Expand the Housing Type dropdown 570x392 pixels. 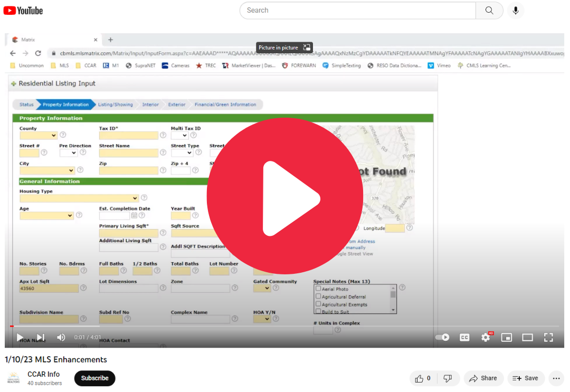click(x=79, y=198)
